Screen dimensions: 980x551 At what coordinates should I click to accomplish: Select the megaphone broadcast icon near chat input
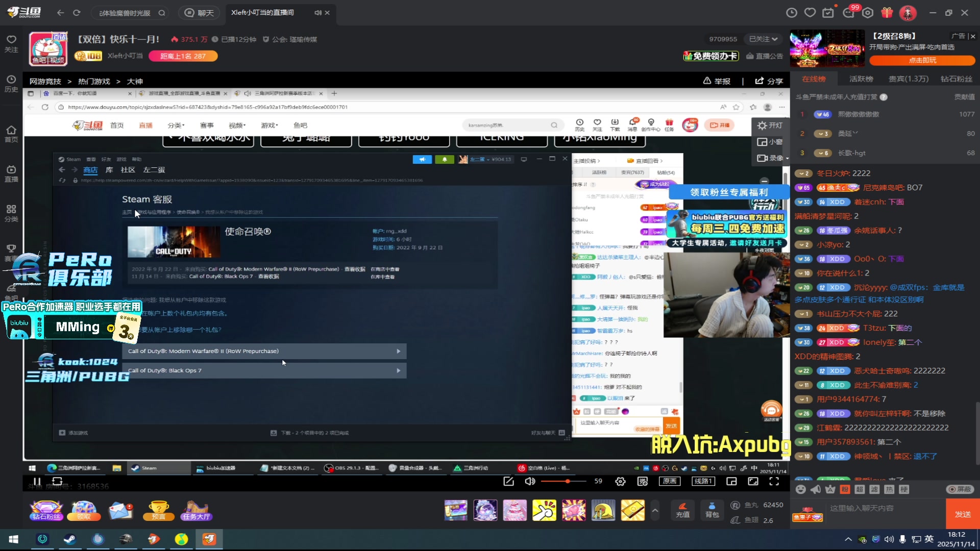[815, 489]
